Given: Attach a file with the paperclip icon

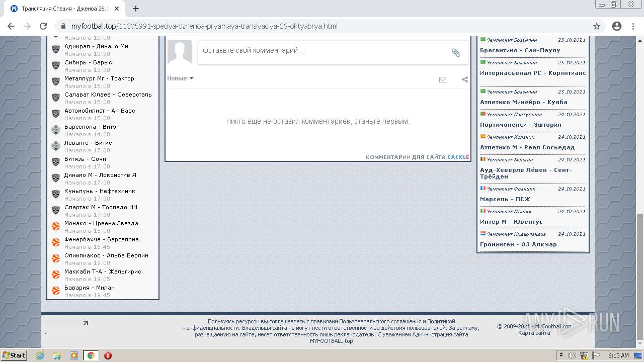Looking at the screenshot, I should [456, 52].
